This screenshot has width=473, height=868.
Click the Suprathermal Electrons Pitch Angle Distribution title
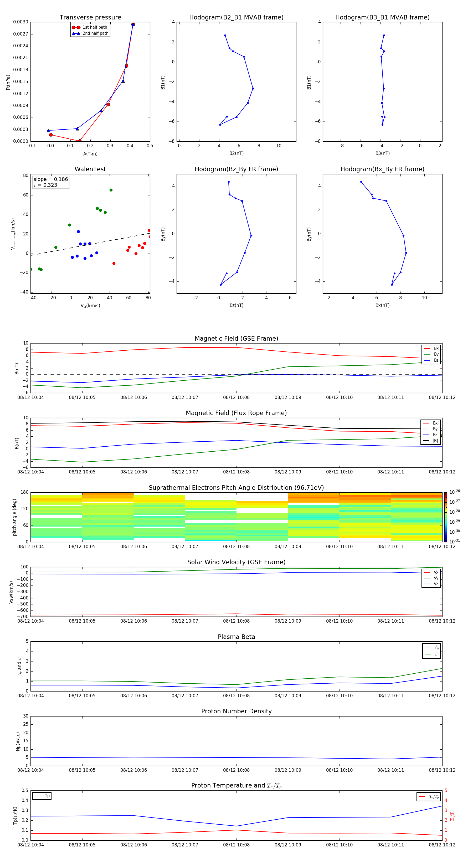coord(236,488)
